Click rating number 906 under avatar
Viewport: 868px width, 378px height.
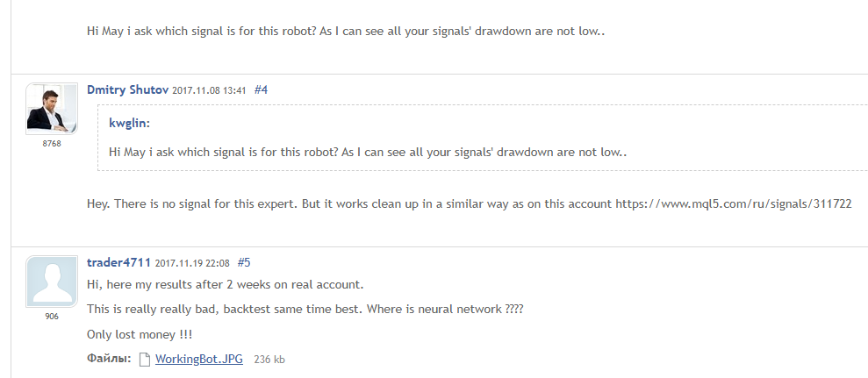pos(52,316)
